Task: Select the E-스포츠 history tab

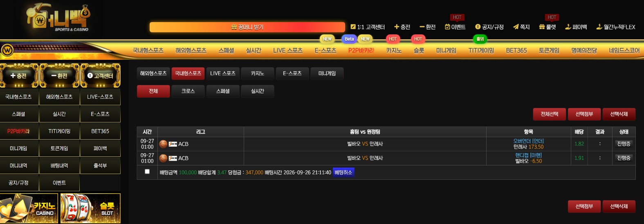Action: (x=292, y=73)
